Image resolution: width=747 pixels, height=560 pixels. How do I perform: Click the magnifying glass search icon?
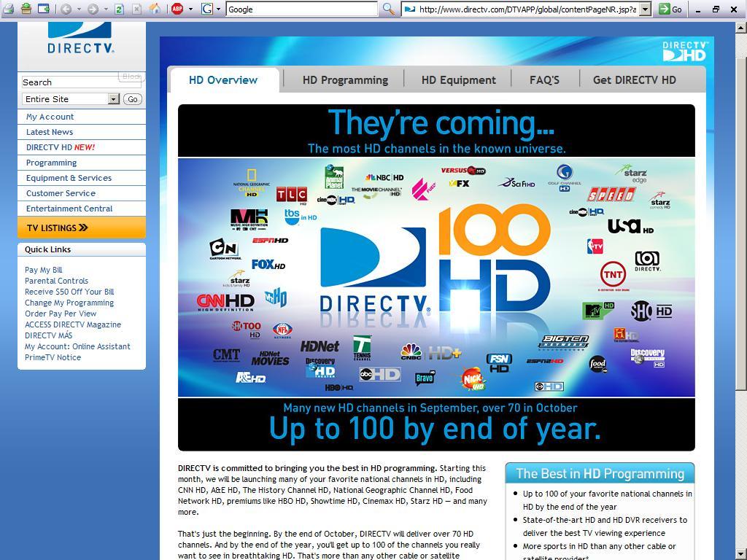pyautogui.click(x=389, y=9)
